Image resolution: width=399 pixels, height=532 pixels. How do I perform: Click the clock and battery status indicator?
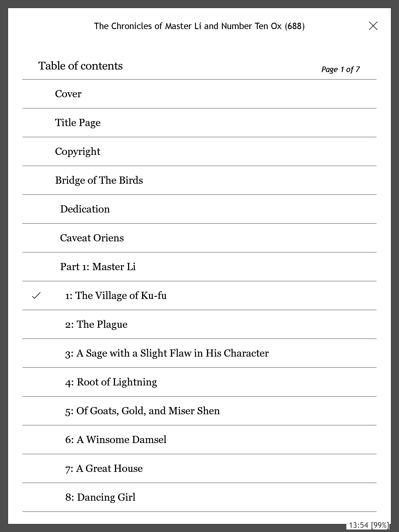coord(368,525)
